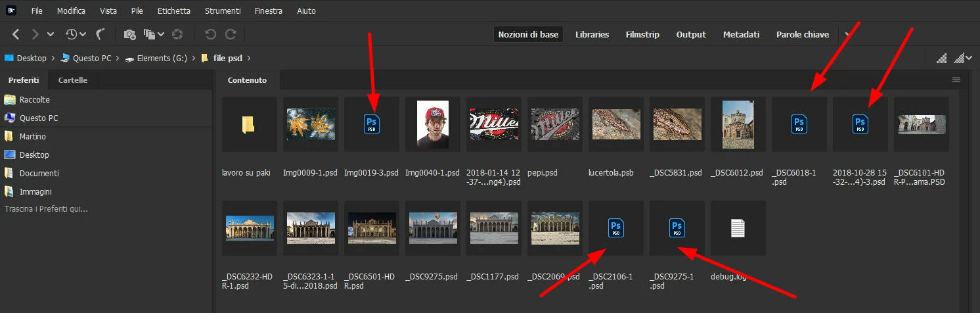Expand the workspace switcher chevron
Viewport: 980px width, 313px height.
pyautogui.click(x=847, y=34)
